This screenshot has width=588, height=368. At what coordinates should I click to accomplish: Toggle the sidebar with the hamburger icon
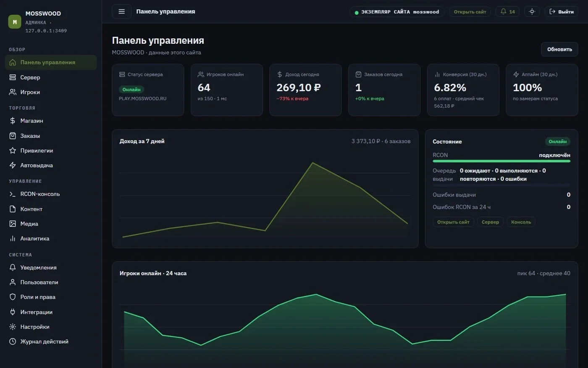coord(121,11)
